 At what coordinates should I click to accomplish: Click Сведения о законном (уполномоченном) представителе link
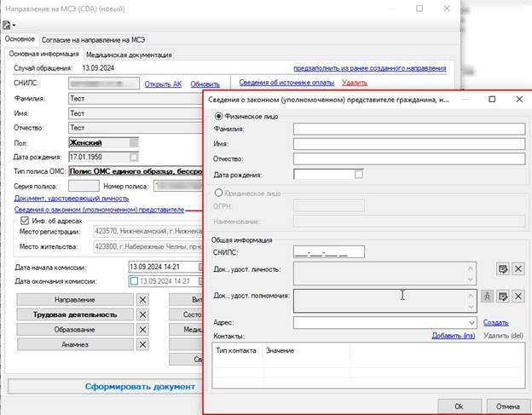point(99,210)
